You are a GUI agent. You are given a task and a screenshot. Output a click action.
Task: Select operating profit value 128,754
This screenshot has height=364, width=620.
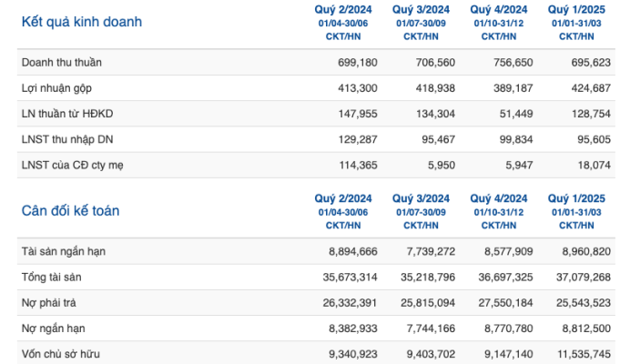[x=592, y=114]
